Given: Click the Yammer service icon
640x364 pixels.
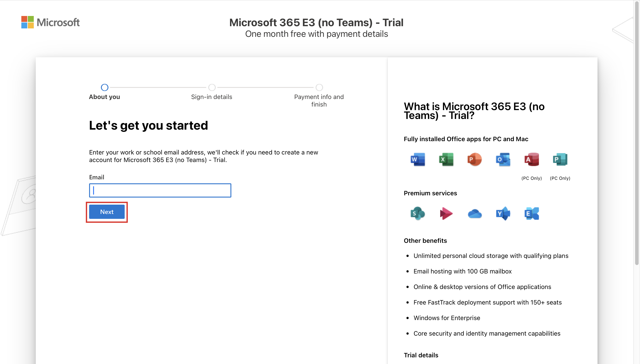Looking at the screenshot, I should 503,214.
